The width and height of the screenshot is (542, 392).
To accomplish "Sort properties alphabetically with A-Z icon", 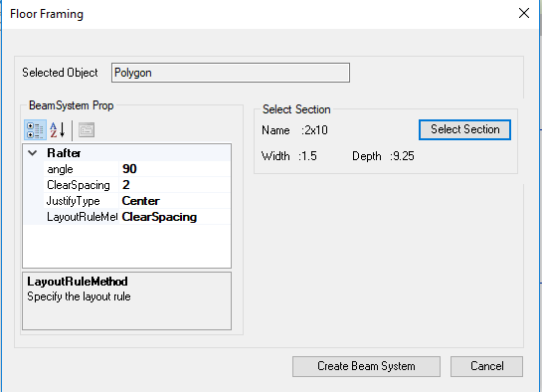I will tap(58, 130).
